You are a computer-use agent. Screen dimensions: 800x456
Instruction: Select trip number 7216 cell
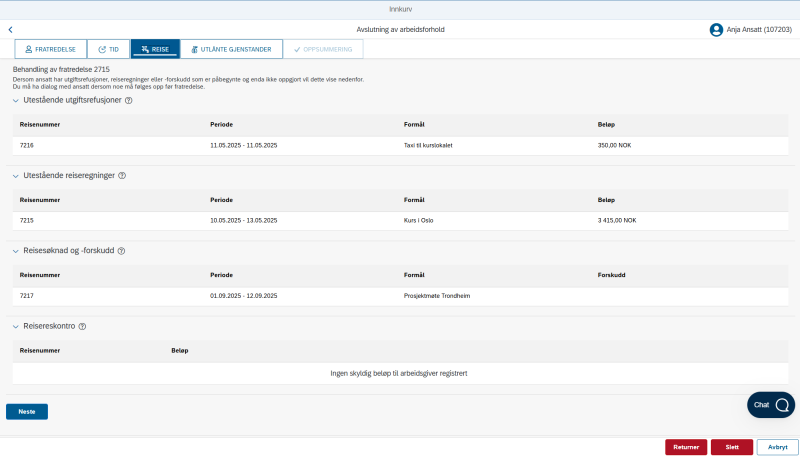pos(27,145)
